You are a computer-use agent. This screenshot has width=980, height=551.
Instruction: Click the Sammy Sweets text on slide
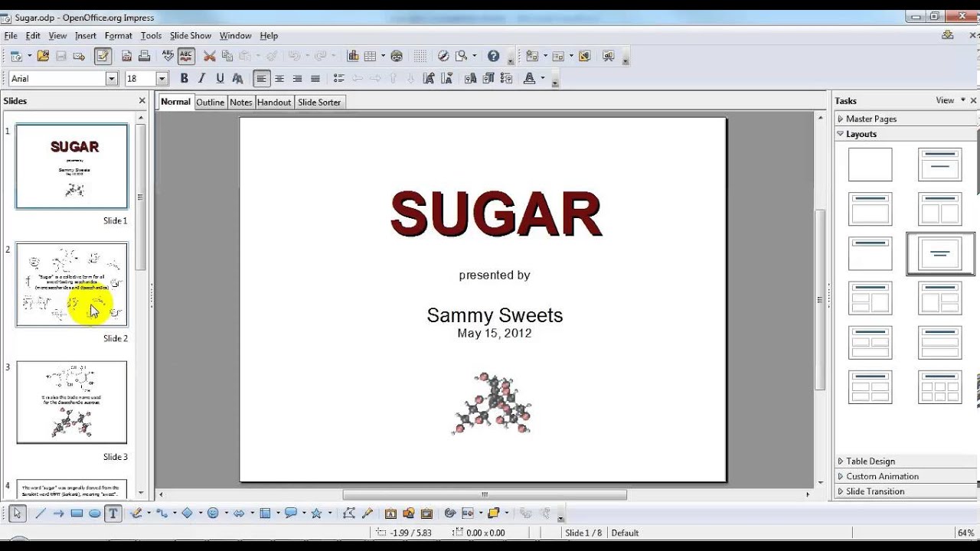(495, 315)
